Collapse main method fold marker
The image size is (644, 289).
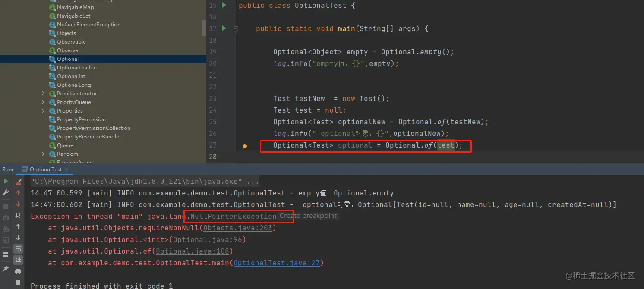point(236,29)
